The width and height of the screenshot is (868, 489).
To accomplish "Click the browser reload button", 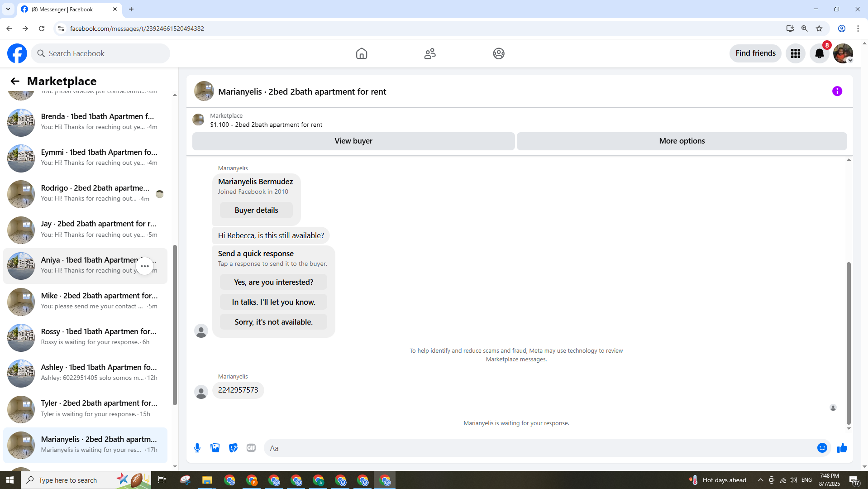I will point(42,29).
